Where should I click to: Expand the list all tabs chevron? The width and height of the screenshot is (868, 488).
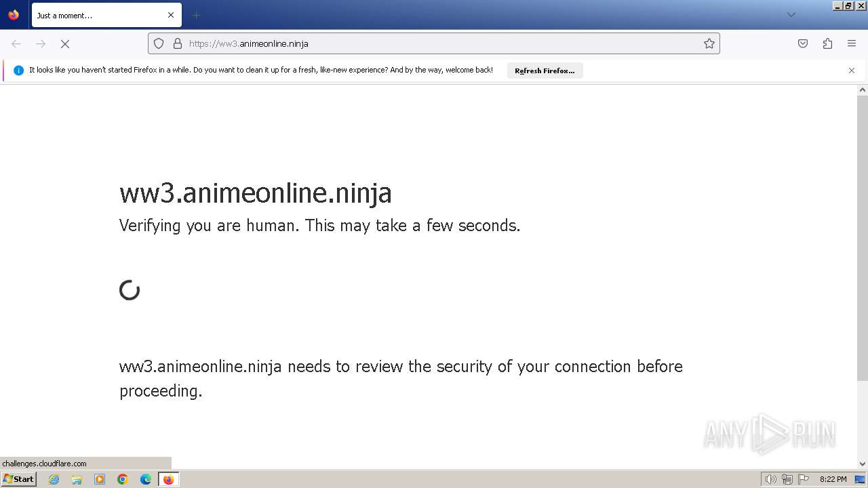coord(791,15)
